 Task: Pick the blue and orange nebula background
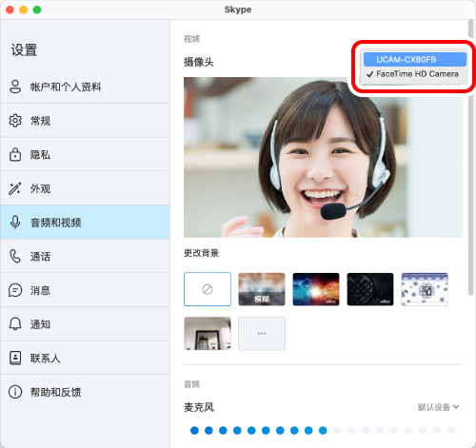click(316, 289)
